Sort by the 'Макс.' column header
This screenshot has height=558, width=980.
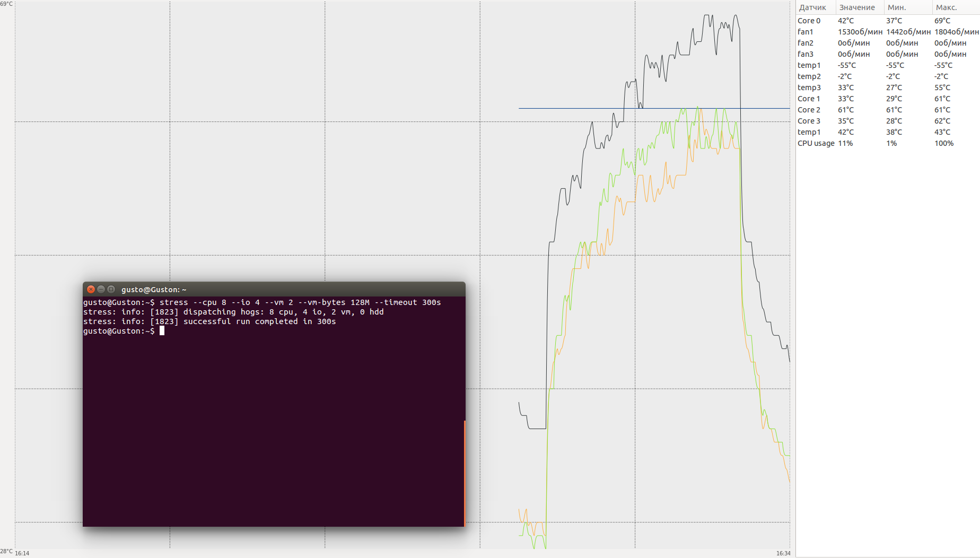[x=956, y=7]
